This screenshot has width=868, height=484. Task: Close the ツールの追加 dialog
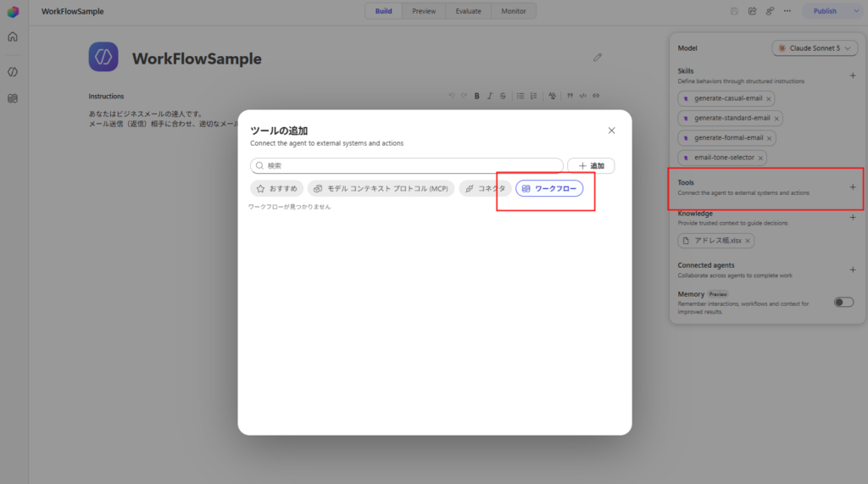tap(612, 131)
